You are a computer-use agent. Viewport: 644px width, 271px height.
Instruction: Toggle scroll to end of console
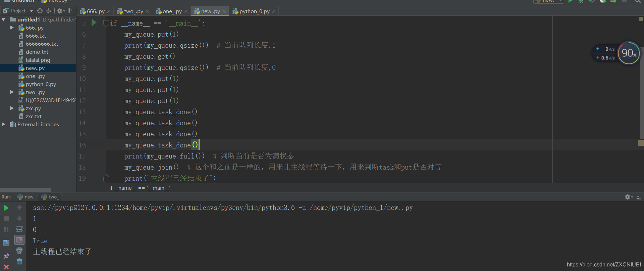tap(19, 240)
